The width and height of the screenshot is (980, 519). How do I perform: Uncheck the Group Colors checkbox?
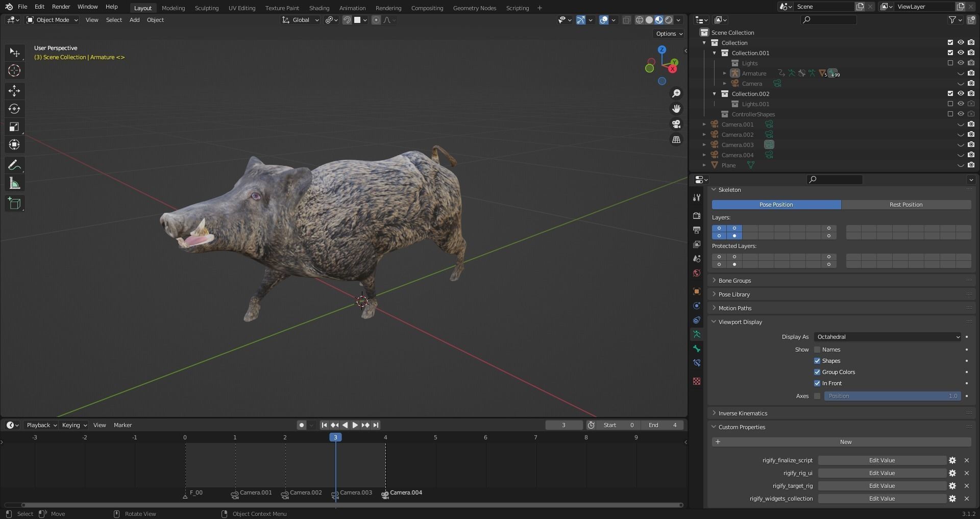click(x=817, y=372)
